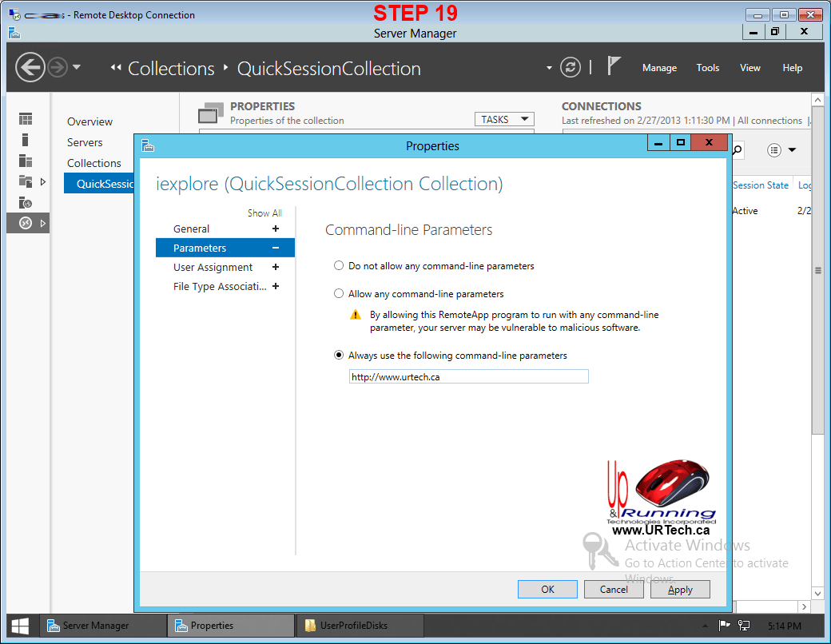
Task: Click the command-line parameters text field
Action: coord(468,377)
